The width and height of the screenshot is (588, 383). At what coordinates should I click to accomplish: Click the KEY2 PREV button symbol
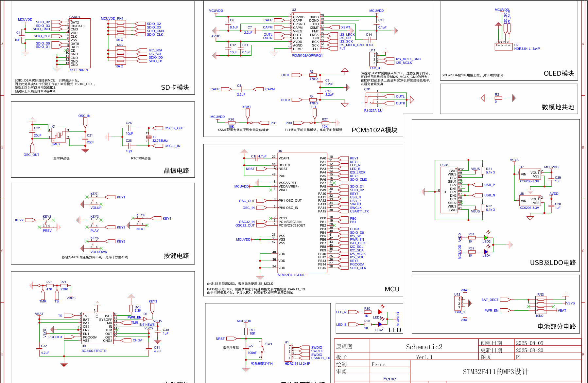point(47,223)
